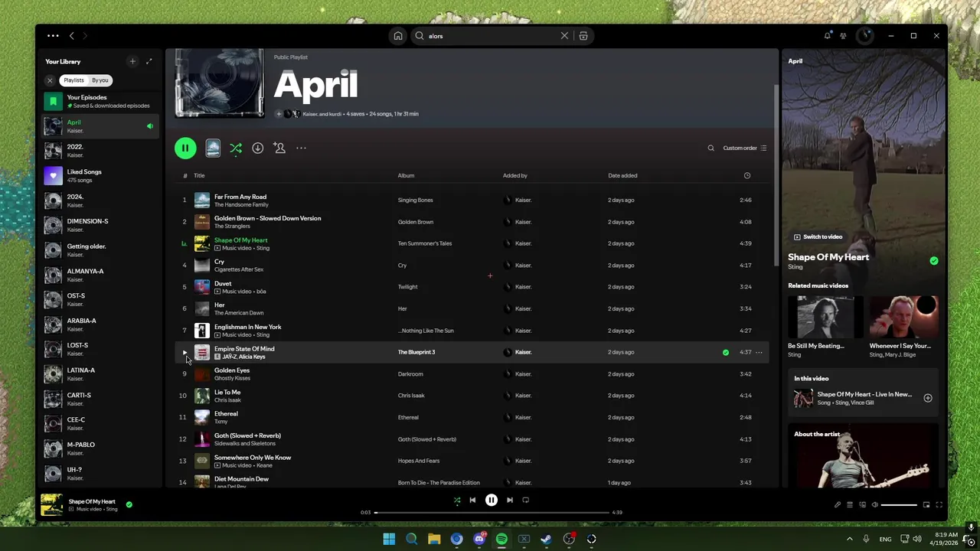Pause the April playlist with green button
Image resolution: width=980 pixels, height=551 pixels.
coord(185,148)
